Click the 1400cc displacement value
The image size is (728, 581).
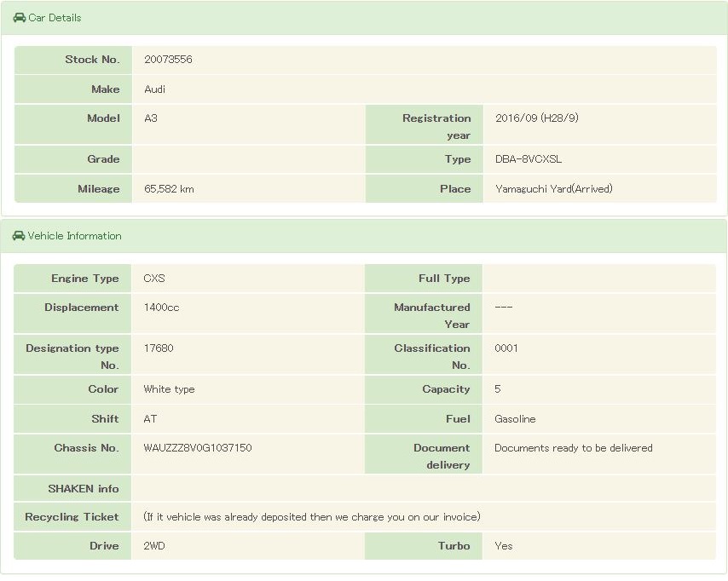(161, 308)
